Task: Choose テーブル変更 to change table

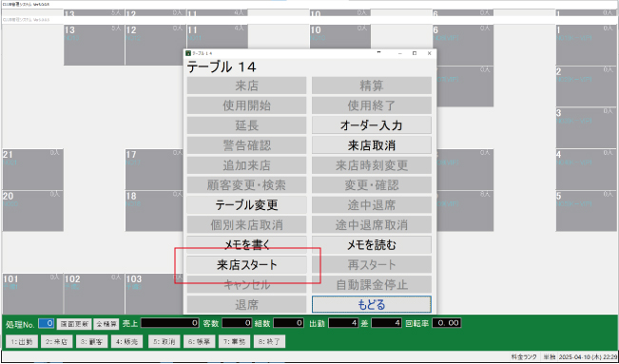Action: [246, 205]
